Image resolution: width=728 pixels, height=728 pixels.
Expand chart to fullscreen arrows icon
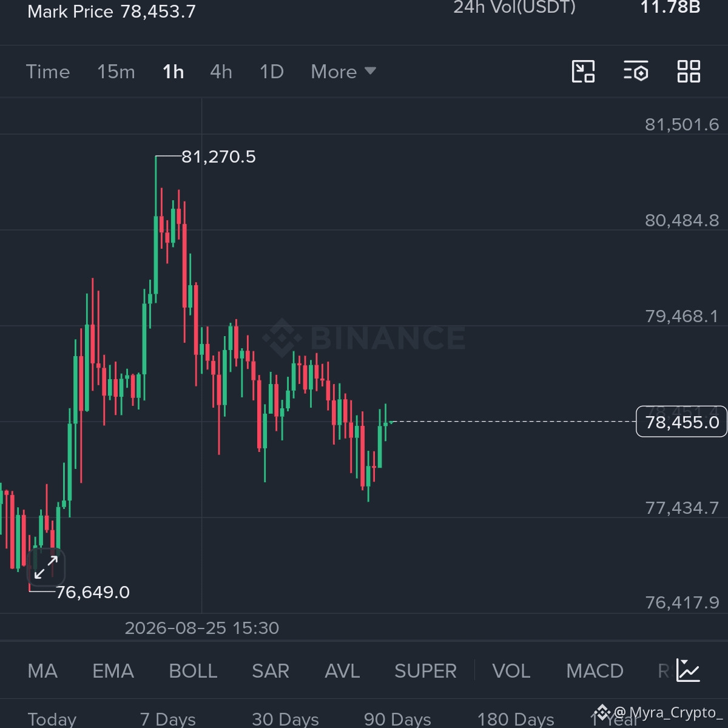[46, 567]
